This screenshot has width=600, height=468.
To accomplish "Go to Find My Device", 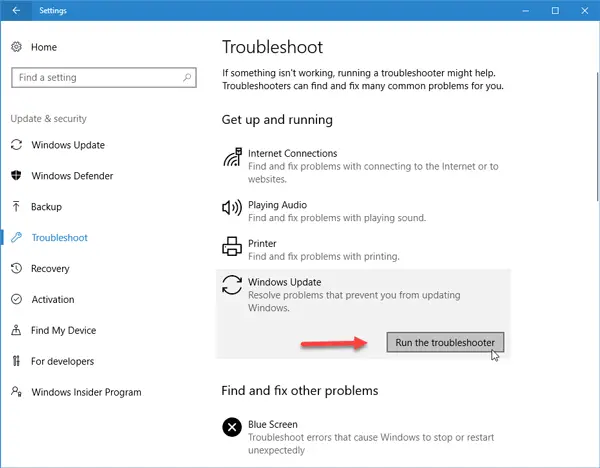I will [64, 331].
